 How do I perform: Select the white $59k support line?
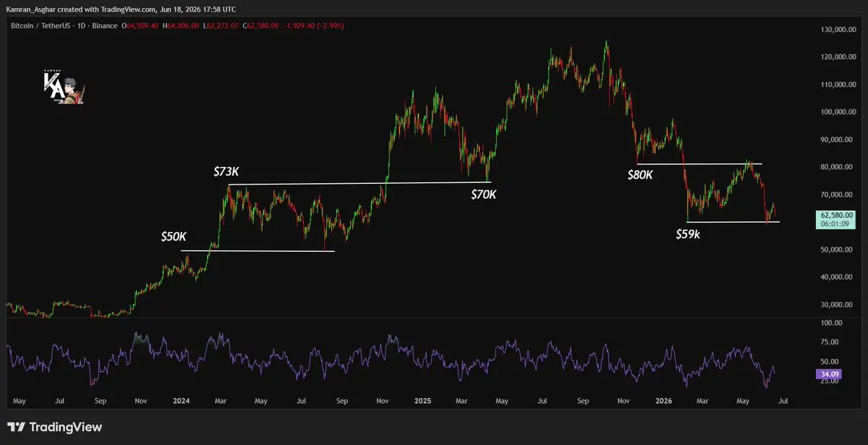[x=733, y=221]
